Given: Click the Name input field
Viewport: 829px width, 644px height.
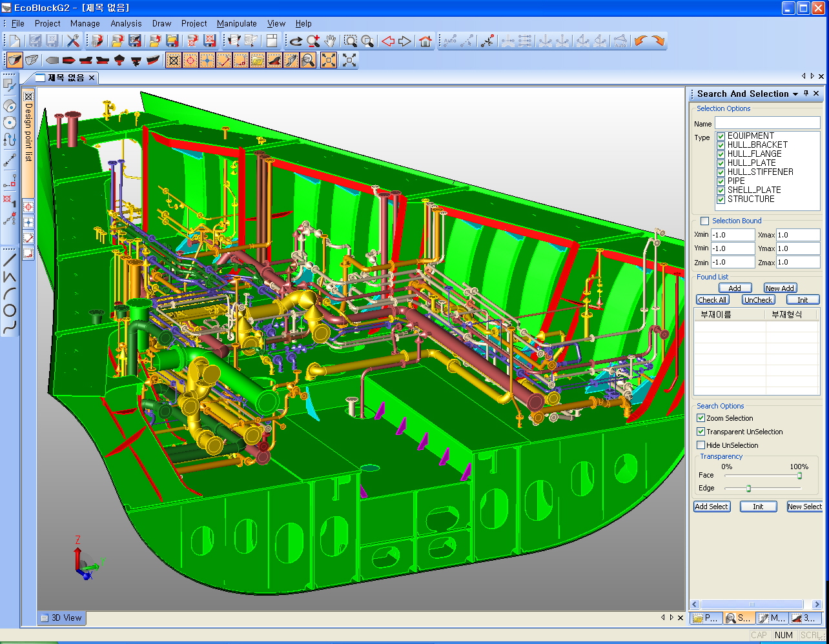Looking at the screenshot, I should (767, 123).
